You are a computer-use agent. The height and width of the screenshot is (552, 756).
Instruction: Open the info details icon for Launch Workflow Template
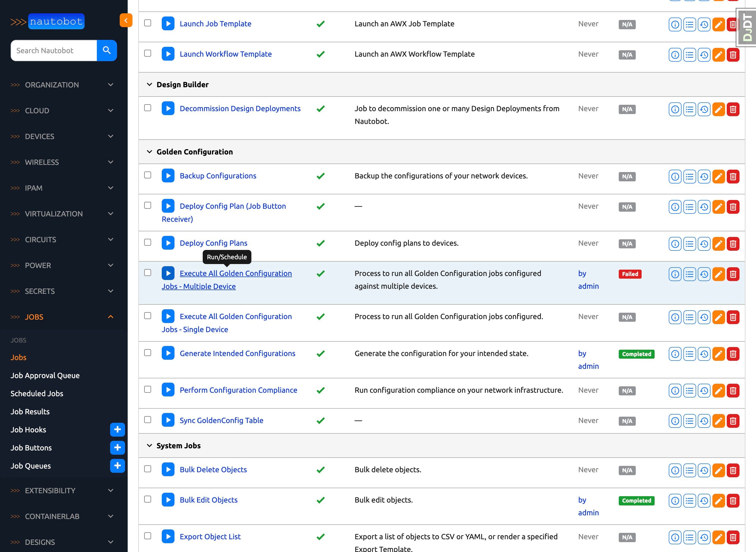[675, 55]
